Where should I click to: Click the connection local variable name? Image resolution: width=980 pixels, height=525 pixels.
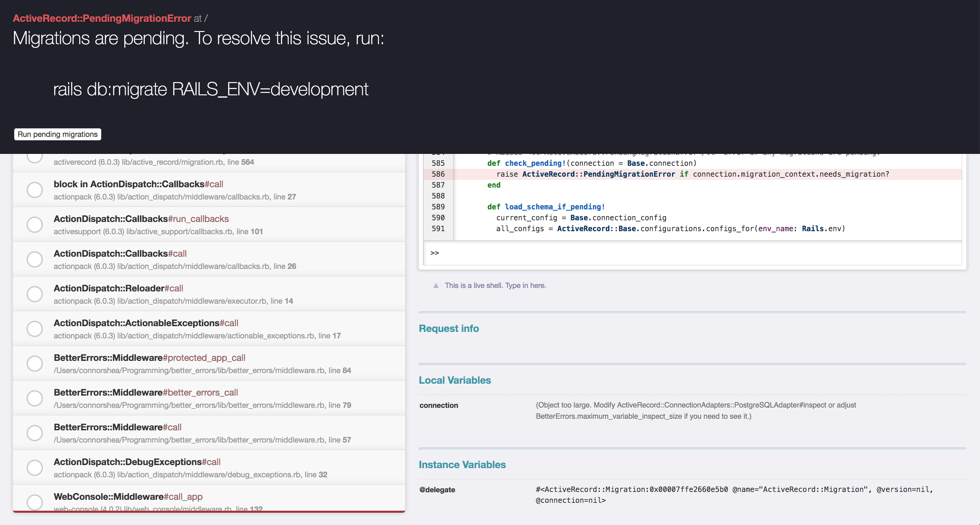click(x=439, y=405)
